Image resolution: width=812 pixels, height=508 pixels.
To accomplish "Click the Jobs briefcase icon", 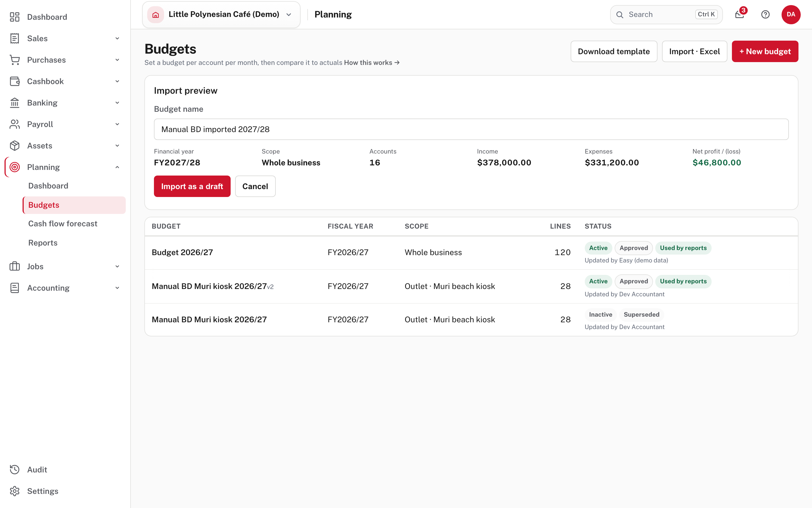I will (x=14, y=266).
